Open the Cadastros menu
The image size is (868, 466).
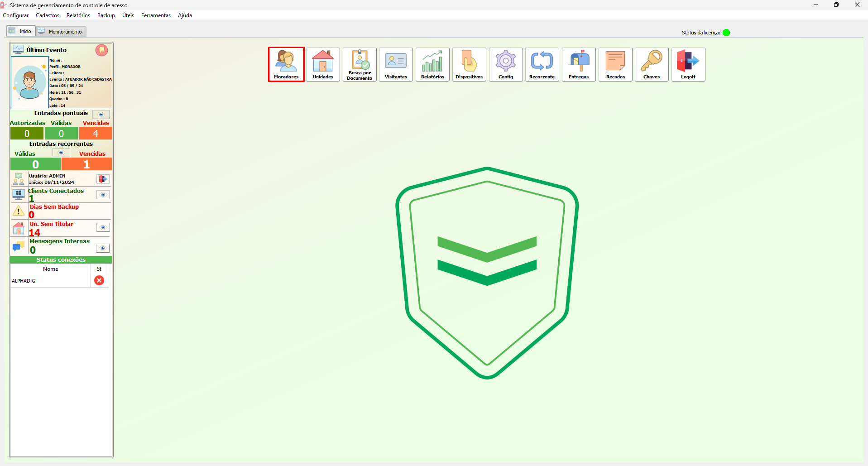[48, 15]
